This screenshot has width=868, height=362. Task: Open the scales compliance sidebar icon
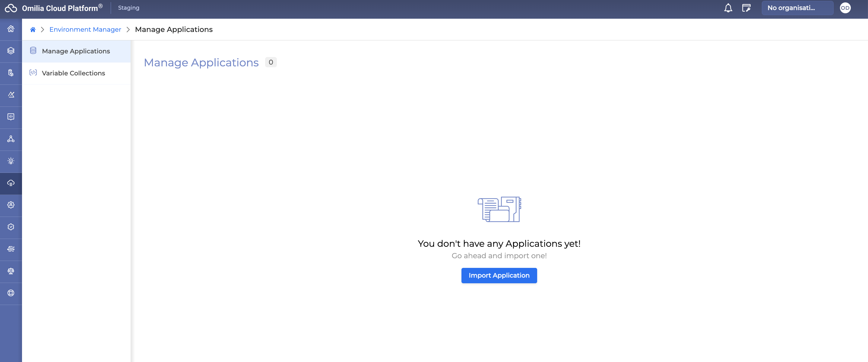pyautogui.click(x=11, y=271)
